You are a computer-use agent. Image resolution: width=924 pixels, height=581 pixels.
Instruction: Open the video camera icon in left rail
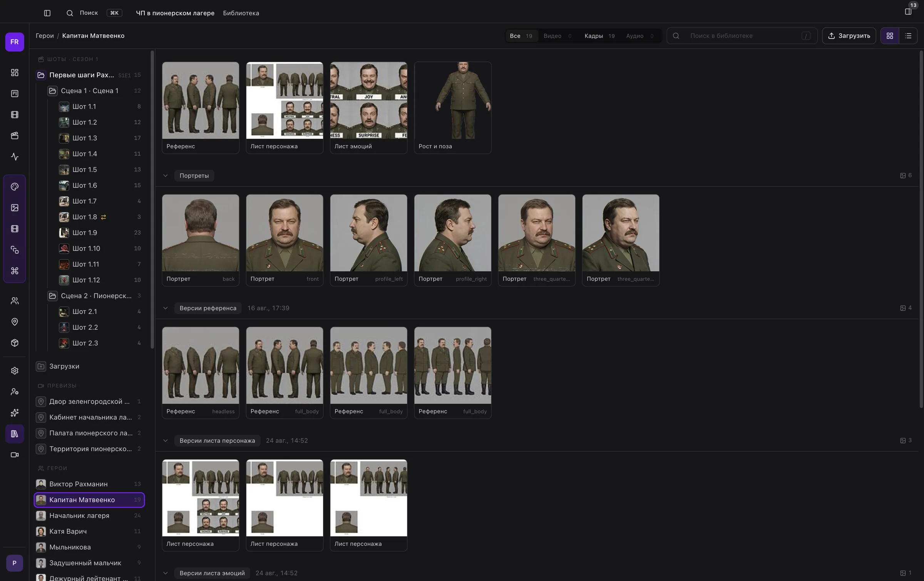tap(15, 455)
